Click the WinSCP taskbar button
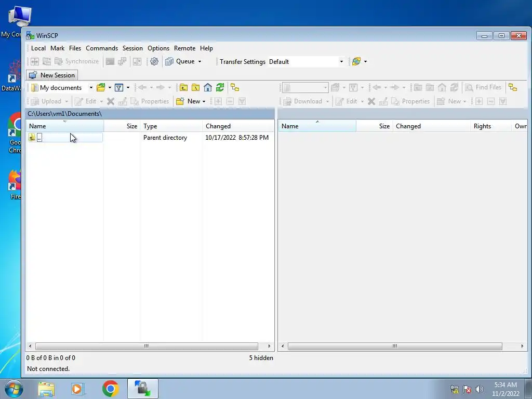The height and width of the screenshot is (399, 532). [x=143, y=389]
